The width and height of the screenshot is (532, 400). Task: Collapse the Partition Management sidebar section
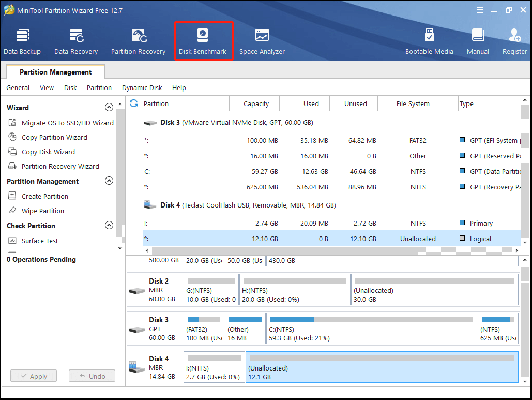pos(109,181)
